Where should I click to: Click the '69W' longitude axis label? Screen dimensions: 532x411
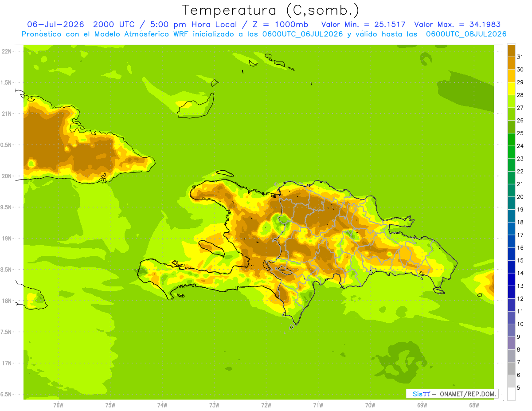[422, 405]
